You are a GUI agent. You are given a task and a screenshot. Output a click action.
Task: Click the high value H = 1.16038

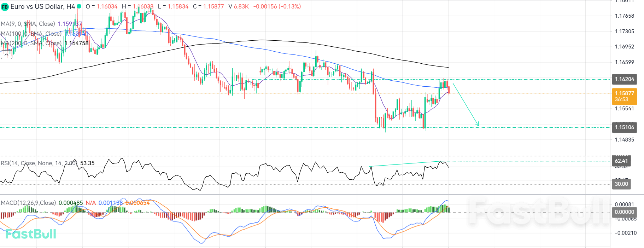tap(138, 6)
